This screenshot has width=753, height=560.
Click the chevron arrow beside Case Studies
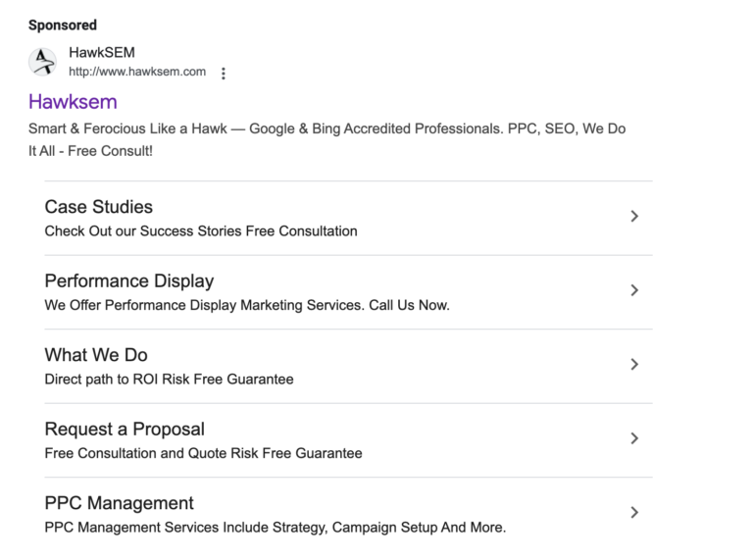(x=634, y=217)
